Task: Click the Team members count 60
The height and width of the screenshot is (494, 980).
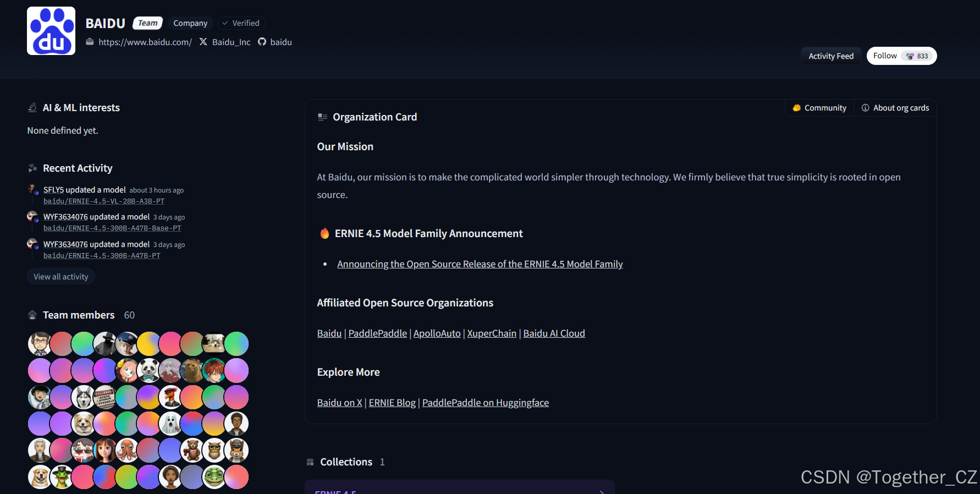Action: pyautogui.click(x=129, y=315)
